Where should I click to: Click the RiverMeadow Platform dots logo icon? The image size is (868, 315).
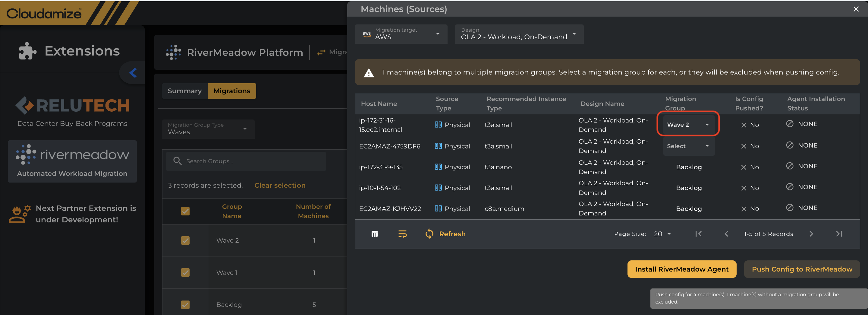click(x=174, y=52)
